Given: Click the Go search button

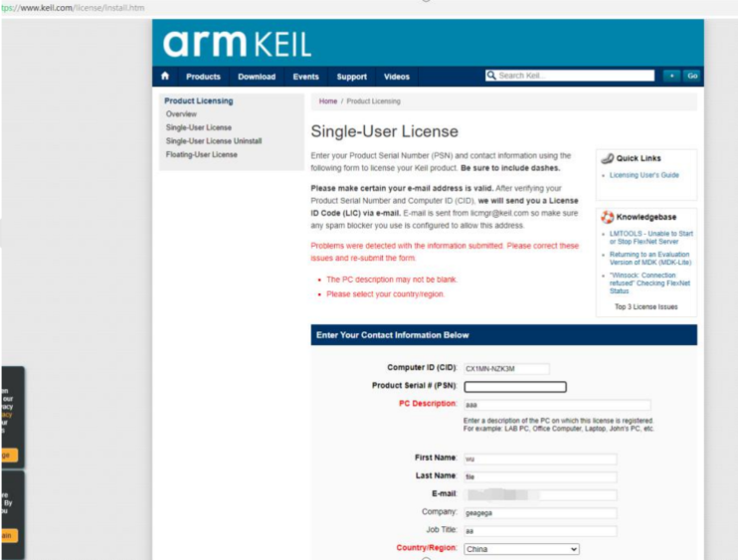Looking at the screenshot, I should pos(692,76).
